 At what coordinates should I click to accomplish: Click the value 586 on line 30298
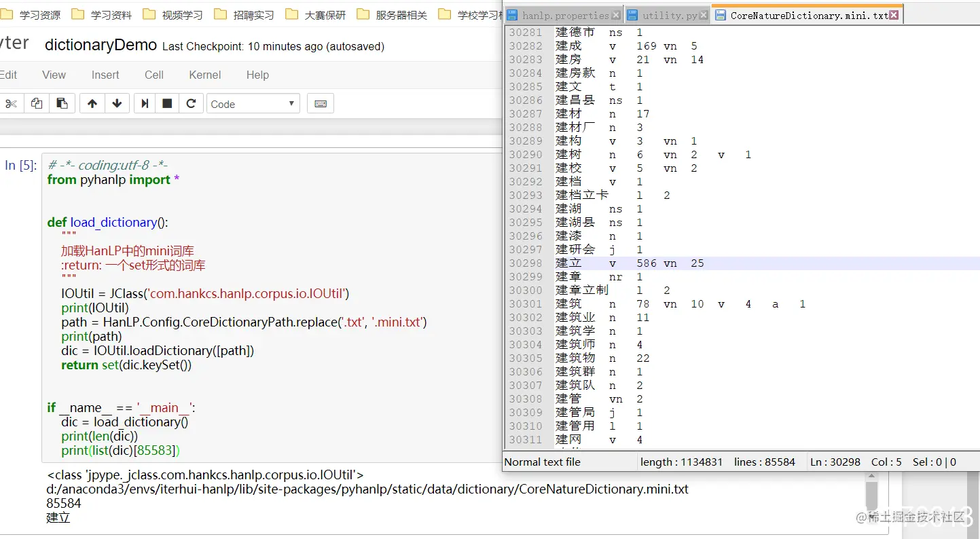[x=647, y=263]
